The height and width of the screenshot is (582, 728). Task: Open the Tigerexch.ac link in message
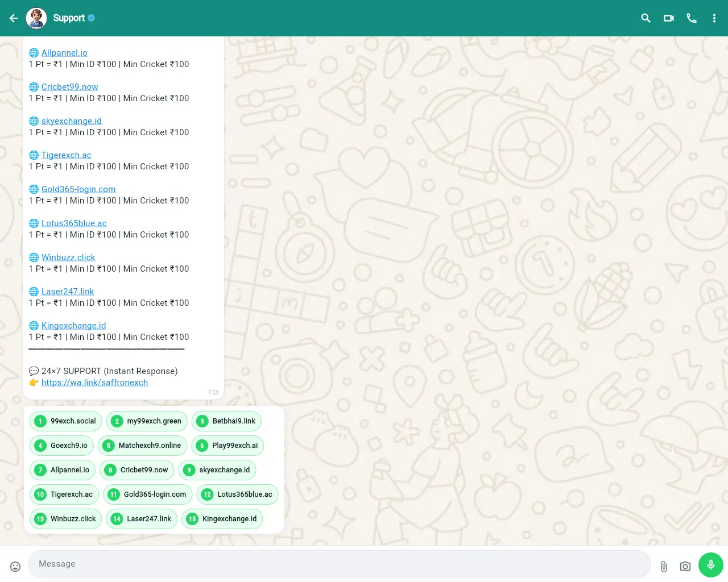click(x=66, y=155)
